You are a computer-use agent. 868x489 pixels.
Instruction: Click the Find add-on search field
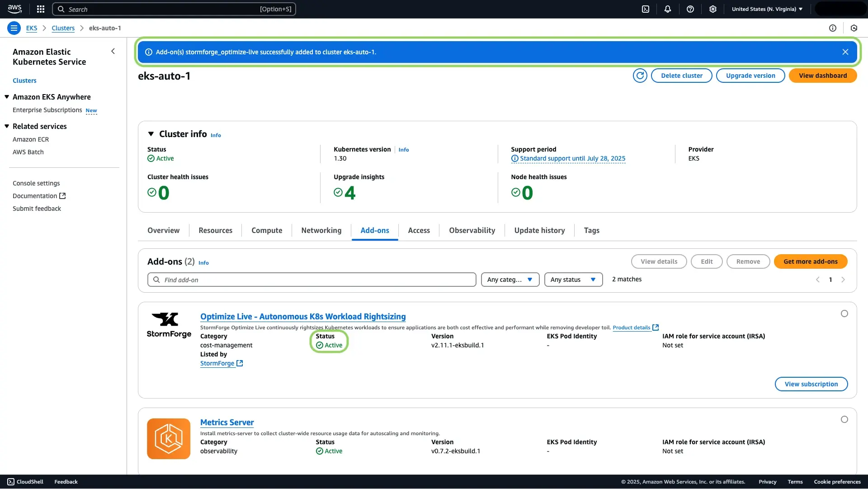pos(312,279)
